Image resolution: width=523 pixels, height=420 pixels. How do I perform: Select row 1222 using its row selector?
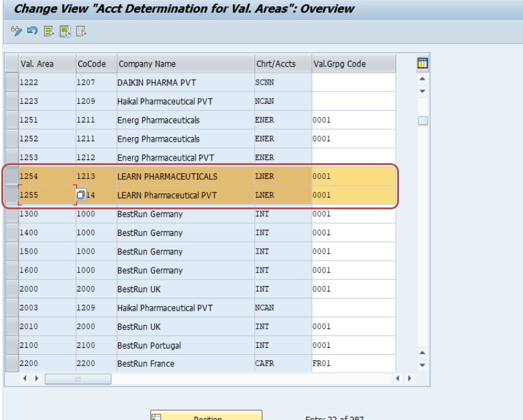point(11,82)
